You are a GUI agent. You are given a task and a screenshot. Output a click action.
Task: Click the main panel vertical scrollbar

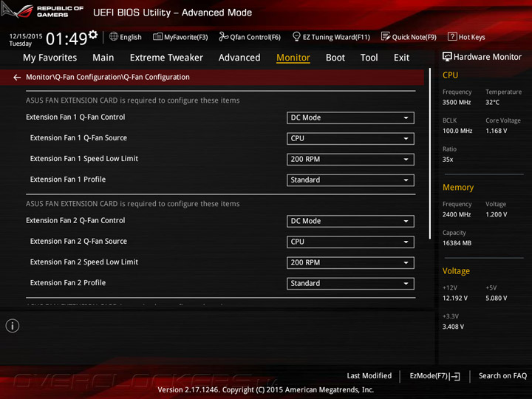[x=430, y=154]
